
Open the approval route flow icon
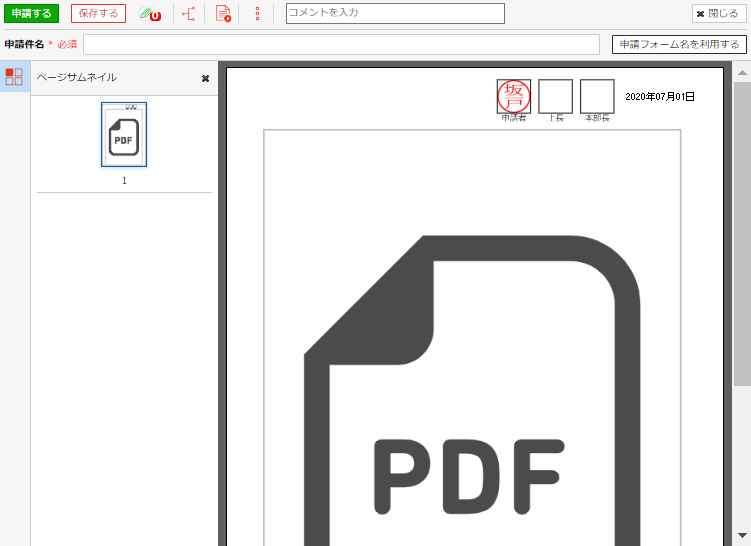click(x=188, y=14)
